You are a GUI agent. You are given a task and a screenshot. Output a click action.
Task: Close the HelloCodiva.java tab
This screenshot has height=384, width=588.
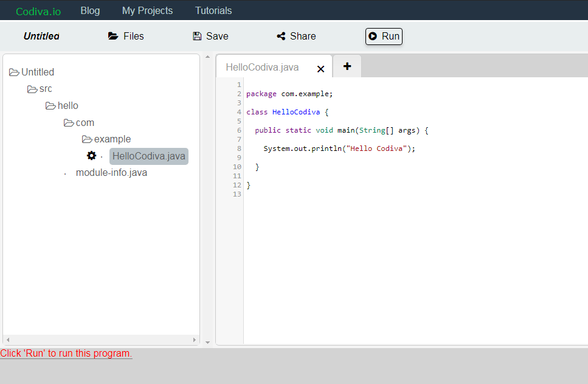320,69
